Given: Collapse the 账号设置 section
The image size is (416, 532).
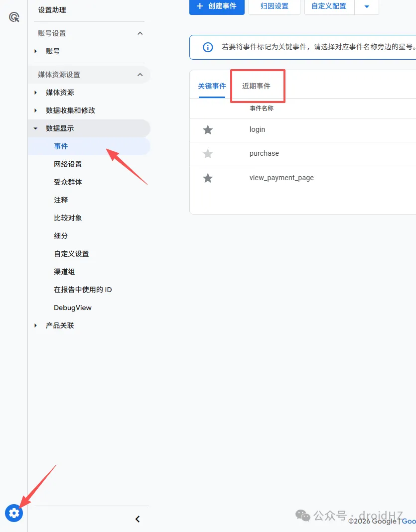Looking at the screenshot, I should pyautogui.click(x=140, y=33).
